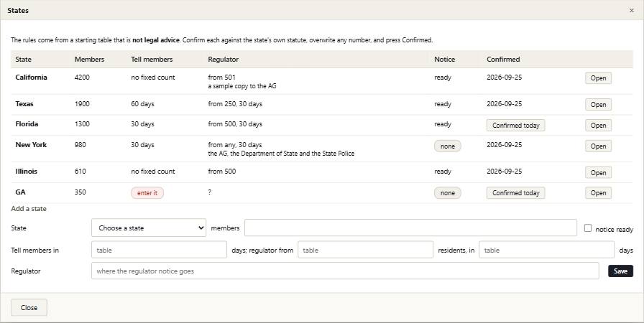Viewport: 644px width, 323px height.
Task: Click the members value '610'
Action: pos(80,172)
